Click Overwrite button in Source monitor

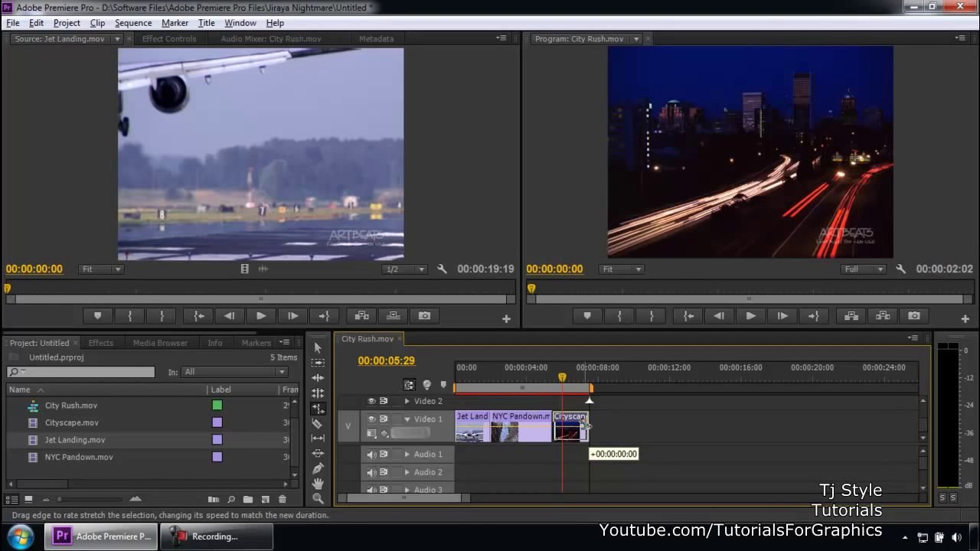[394, 315]
